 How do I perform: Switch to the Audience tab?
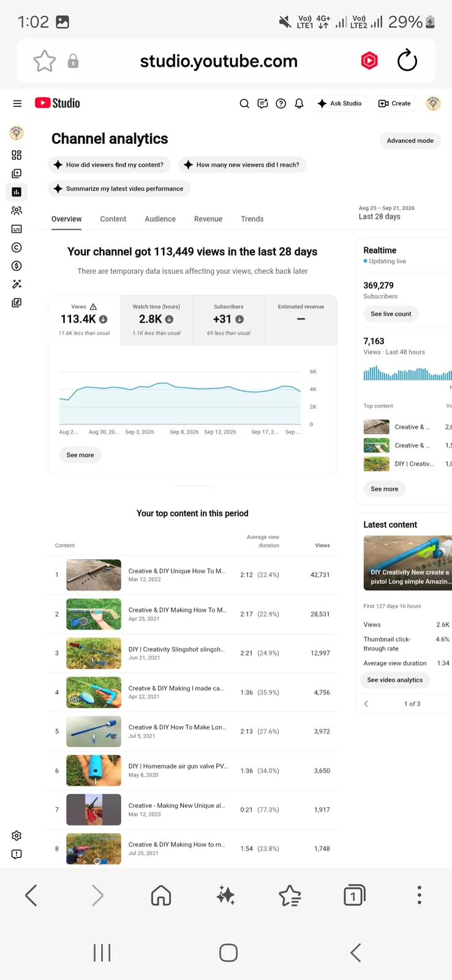click(x=160, y=219)
